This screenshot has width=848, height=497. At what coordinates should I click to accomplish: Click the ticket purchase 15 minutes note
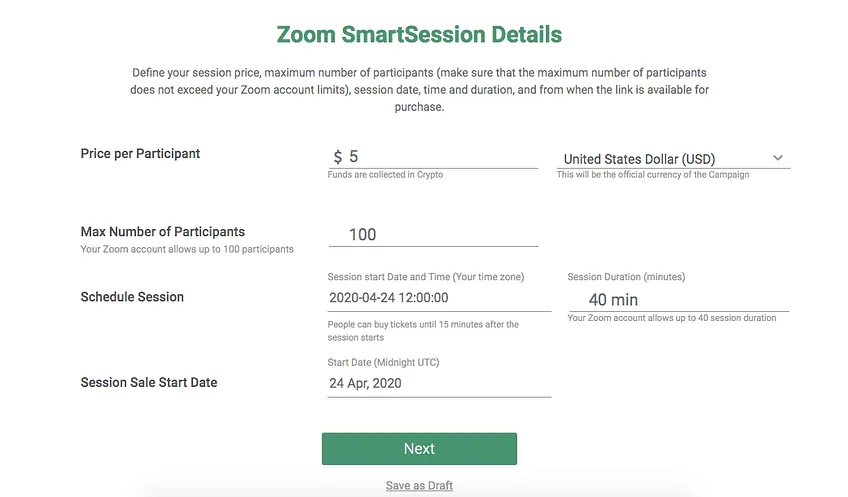click(x=423, y=330)
